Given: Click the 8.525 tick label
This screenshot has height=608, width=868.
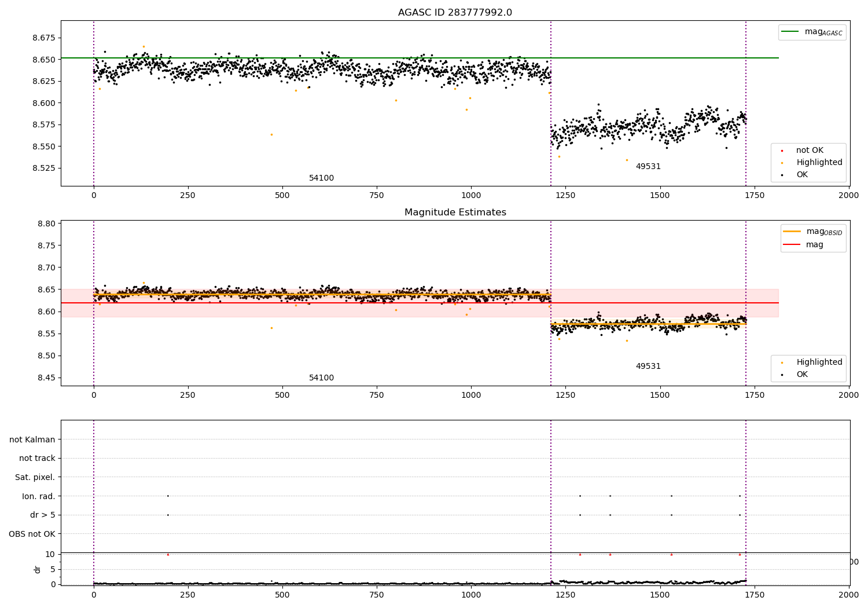Looking at the screenshot, I should click(x=44, y=169).
